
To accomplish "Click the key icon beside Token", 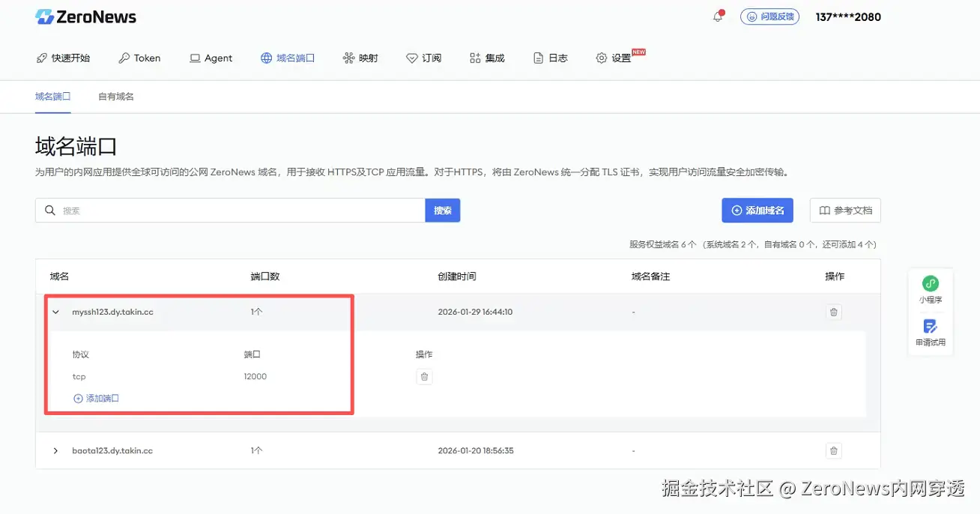I will point(124,58).
